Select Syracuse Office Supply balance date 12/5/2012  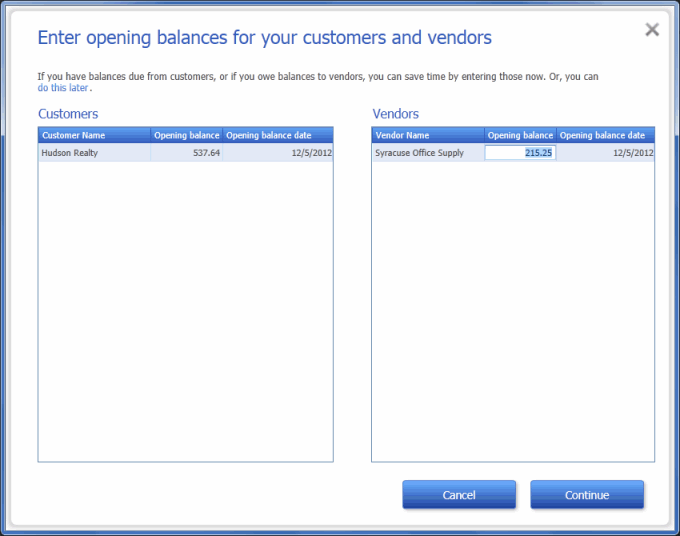(605, 153)
